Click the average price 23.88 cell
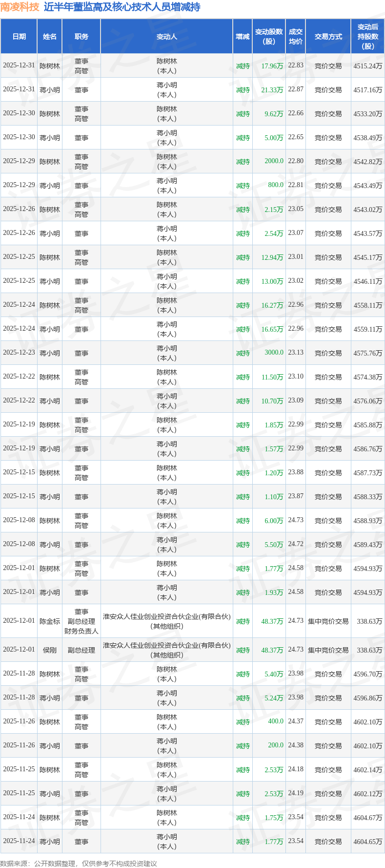 click(x=296, y=472)
